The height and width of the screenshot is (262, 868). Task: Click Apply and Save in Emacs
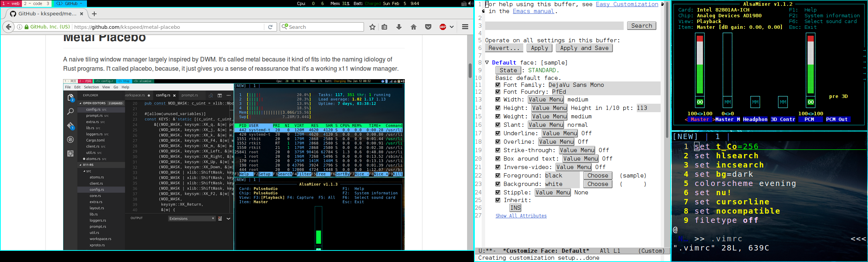point(584,48)
